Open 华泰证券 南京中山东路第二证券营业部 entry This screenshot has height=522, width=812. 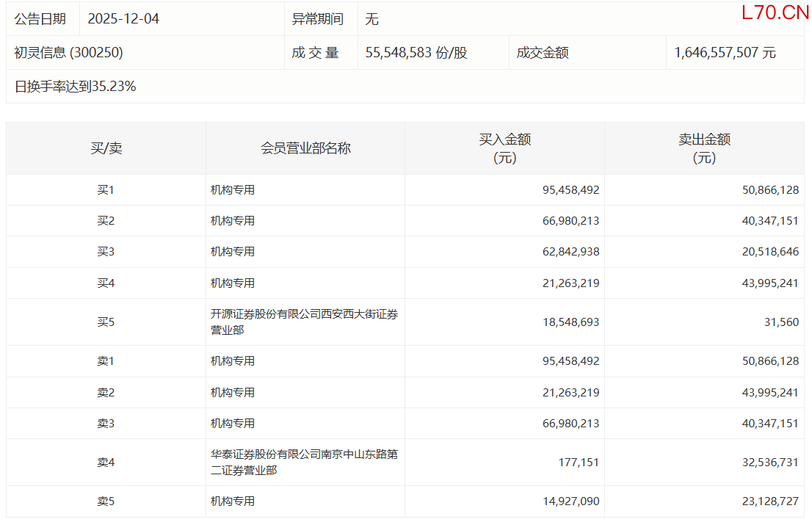click(x=304, y=463)
